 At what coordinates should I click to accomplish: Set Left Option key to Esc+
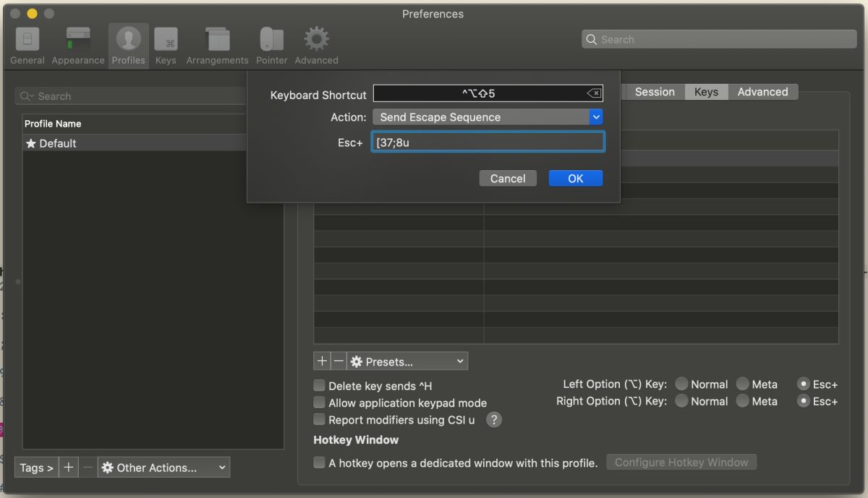[x=803, y=384]
